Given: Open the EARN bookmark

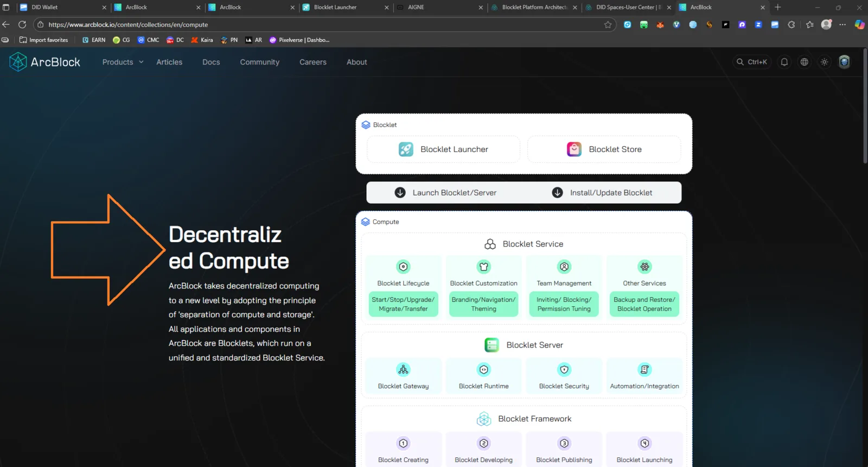Looking at the screenshot, I should 93,40.
